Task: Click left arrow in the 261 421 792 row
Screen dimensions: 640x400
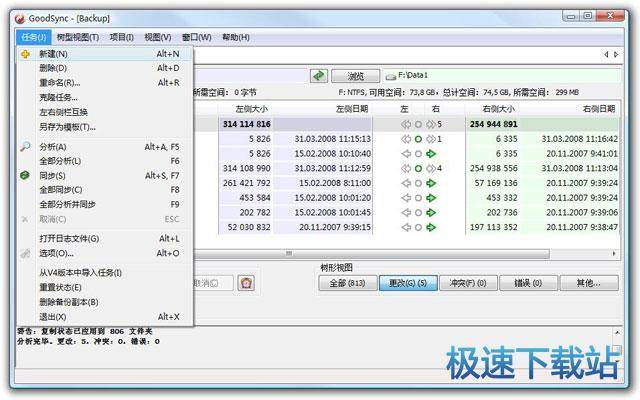Action: point(406,183)
